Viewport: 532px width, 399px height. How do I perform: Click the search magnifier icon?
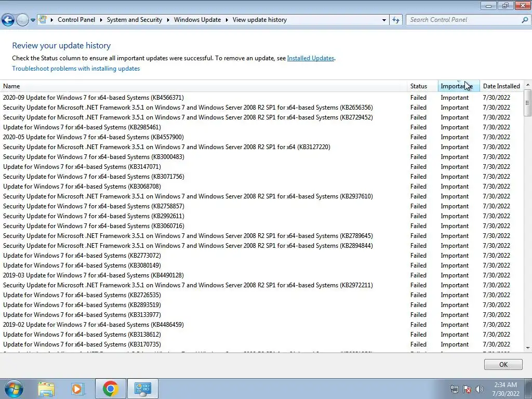click(525, 20)
